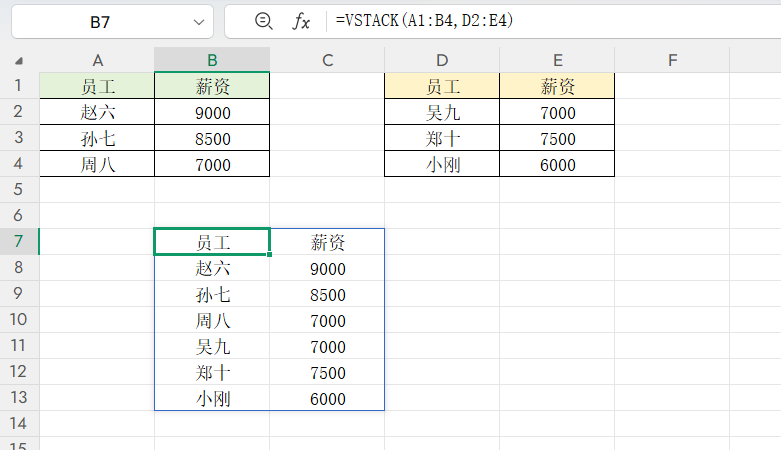Click cell B2 containing 9000
Screen dimensions: 781x450
coord(212,112)
